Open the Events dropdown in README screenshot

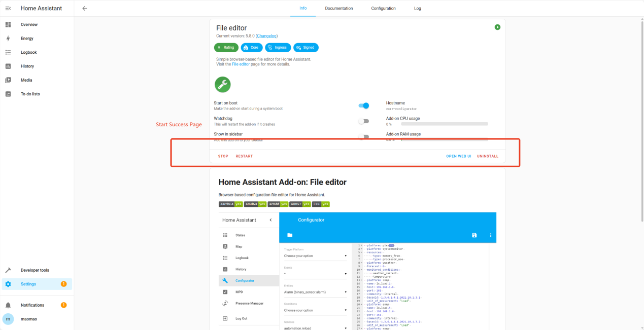coord(315,274)
